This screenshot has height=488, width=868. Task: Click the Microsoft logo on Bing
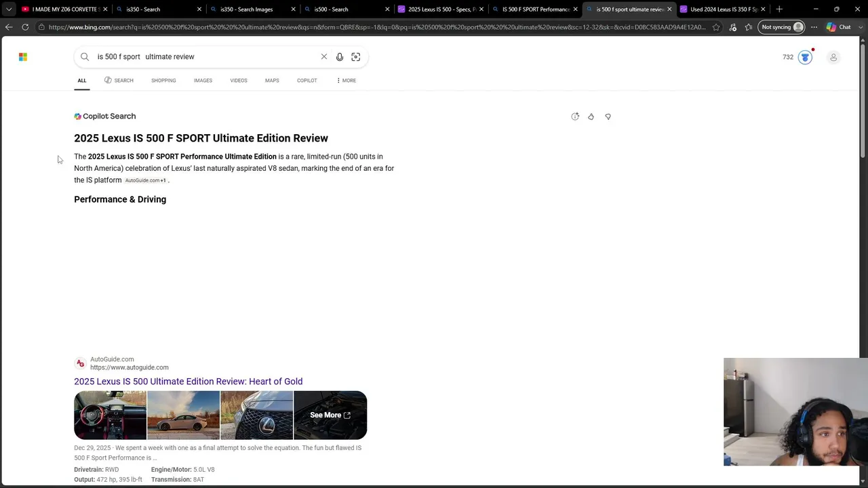click(x=23, y=57)
